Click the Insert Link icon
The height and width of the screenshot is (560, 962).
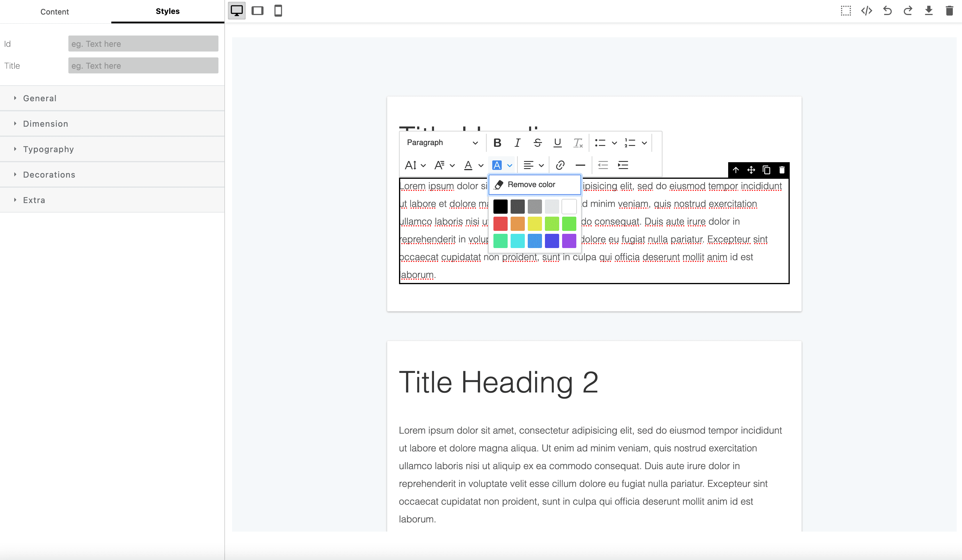click(x=559, y=165)
